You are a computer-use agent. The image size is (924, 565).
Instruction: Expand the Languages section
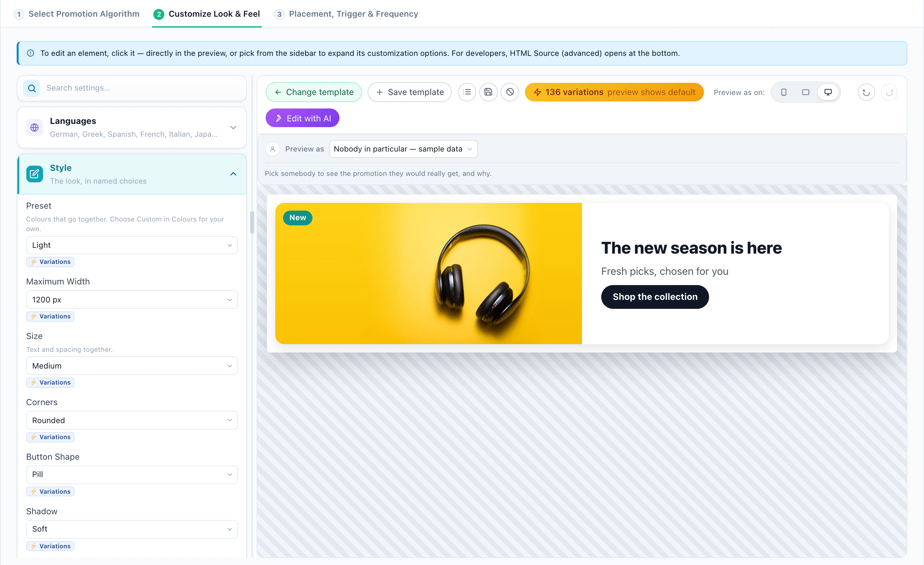tap(132, 127)
